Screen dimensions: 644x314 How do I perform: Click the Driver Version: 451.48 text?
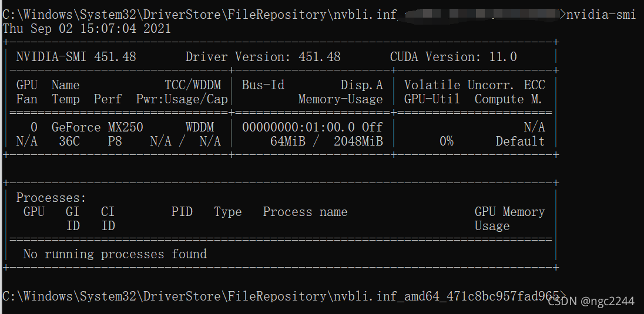(263, 57)
